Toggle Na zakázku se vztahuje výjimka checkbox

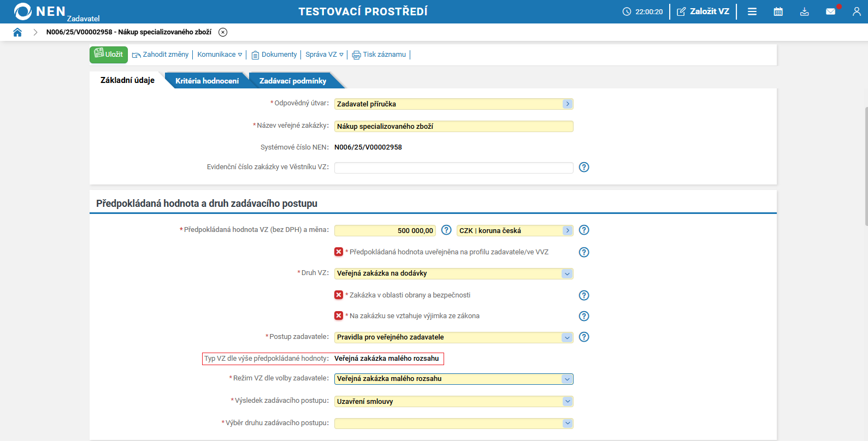[339, 315]
